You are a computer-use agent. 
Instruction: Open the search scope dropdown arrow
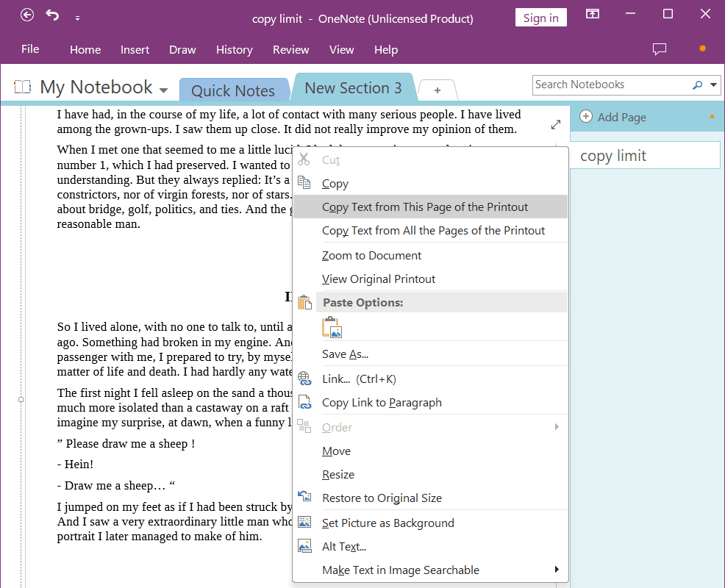(x=713, y=85)
